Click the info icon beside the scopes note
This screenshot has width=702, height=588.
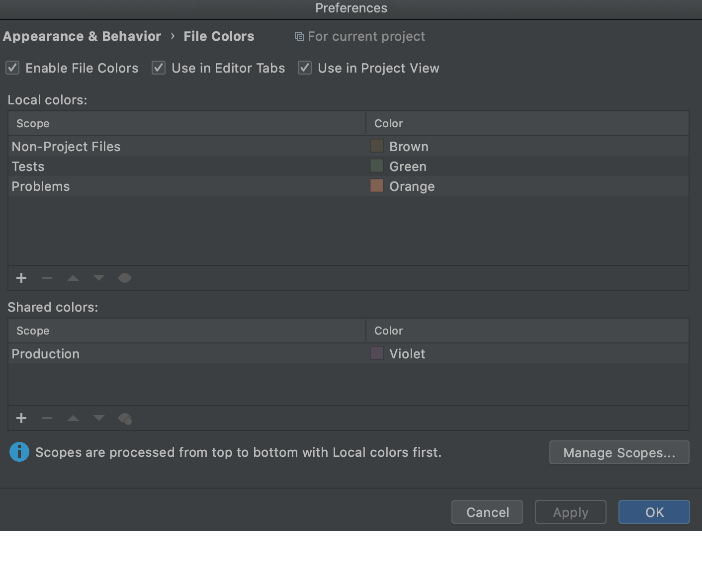pyautogui.click(x=19, y=452)
